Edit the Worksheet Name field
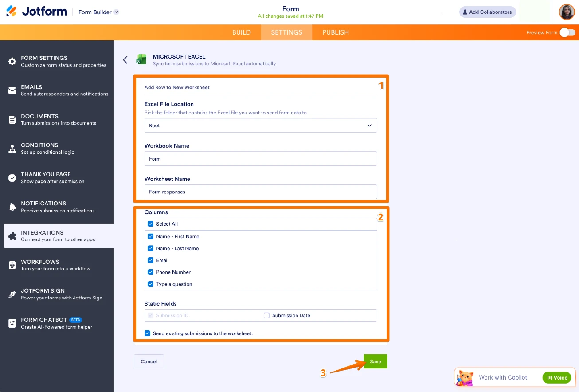Image resolution: width=579 pixels, height=392 pixels. click(261, 192)
